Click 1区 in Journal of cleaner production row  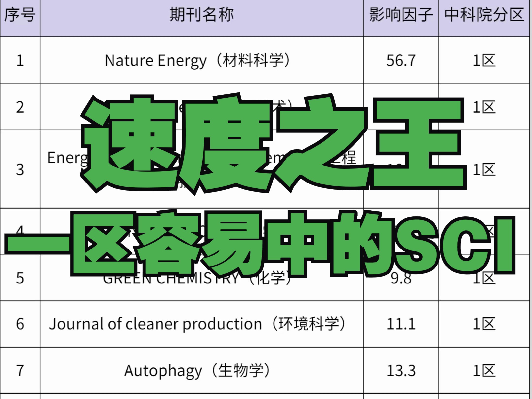point(484,324)
